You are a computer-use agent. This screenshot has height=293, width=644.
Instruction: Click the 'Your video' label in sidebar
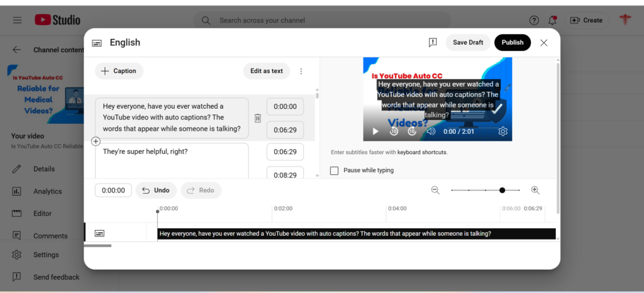[28, 136]
